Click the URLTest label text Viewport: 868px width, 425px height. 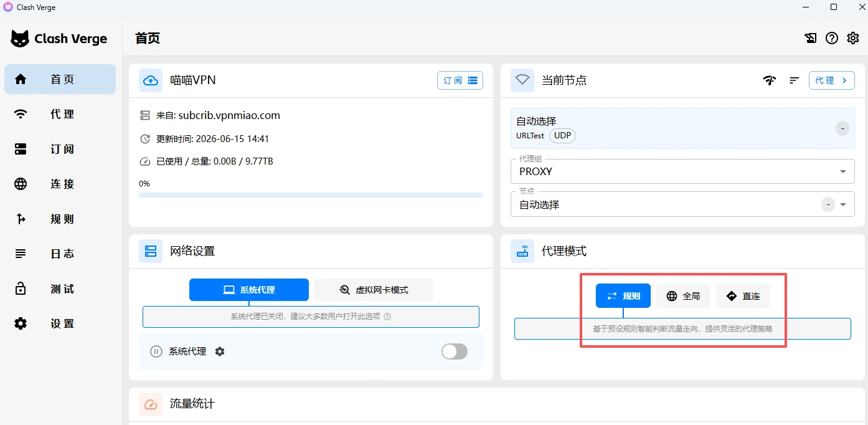531,135
